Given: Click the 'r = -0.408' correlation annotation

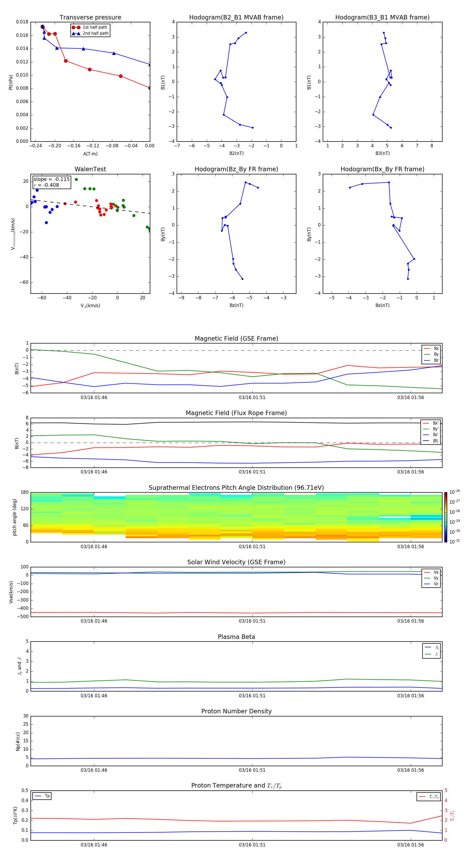Looking at the screenshot, I should point(47,185).
